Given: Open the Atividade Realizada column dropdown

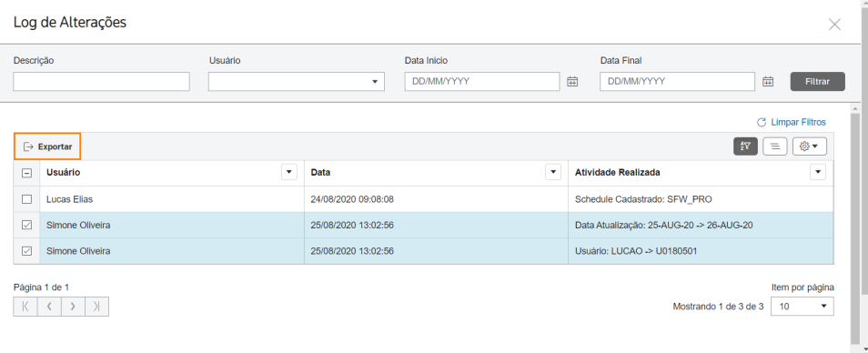Looking at the screenshot, I should 818,172.
